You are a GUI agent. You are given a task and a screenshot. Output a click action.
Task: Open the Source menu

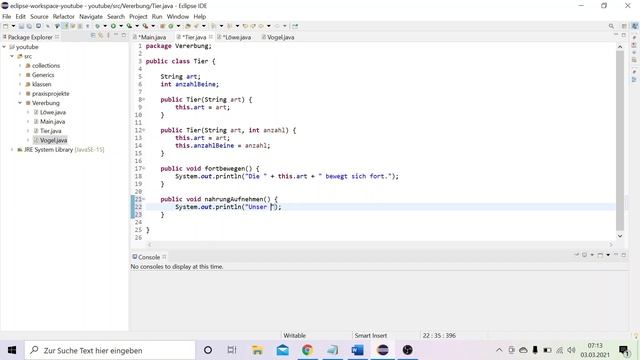pyautogui.click(x=39, y=16)
